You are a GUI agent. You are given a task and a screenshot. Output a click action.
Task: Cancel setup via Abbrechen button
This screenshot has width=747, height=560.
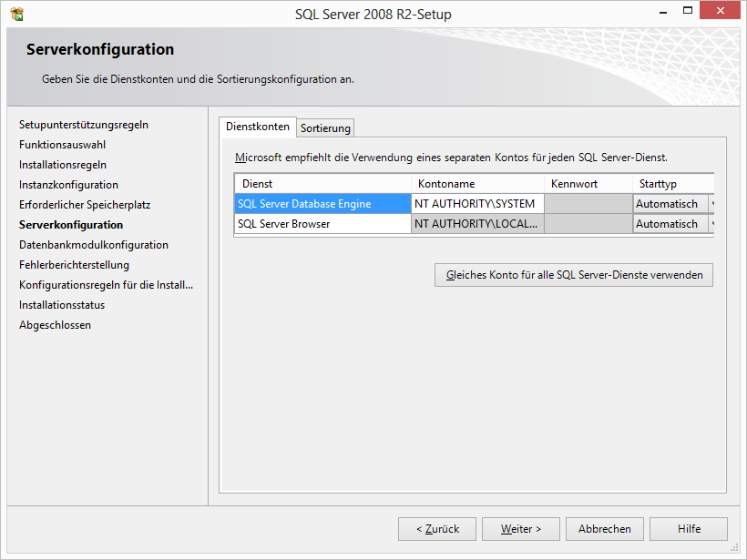pyautogui.click(x=605, y=529)
